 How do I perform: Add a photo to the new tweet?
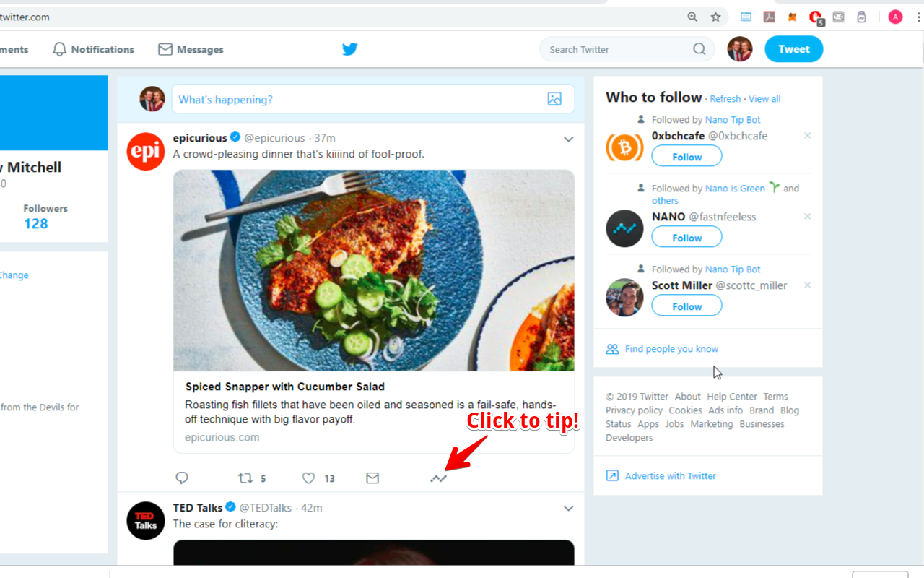tap(554, 99)
